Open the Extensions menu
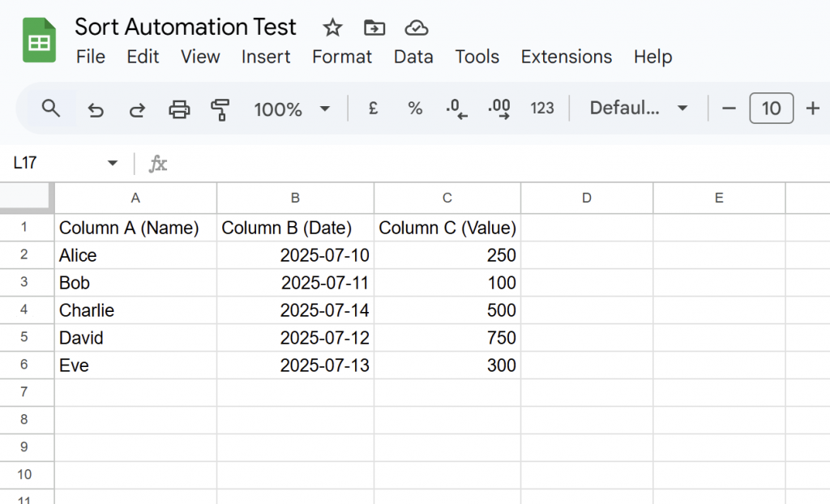 (x=566, y=57)
